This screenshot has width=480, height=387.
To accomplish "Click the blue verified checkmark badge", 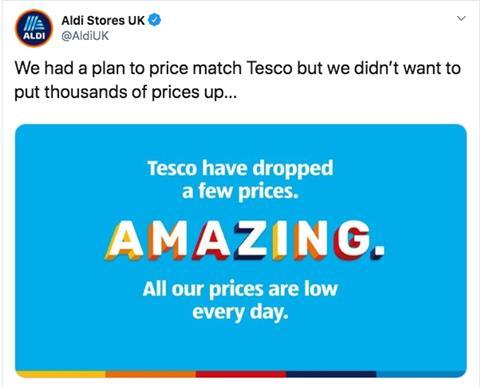I will 154,20.
